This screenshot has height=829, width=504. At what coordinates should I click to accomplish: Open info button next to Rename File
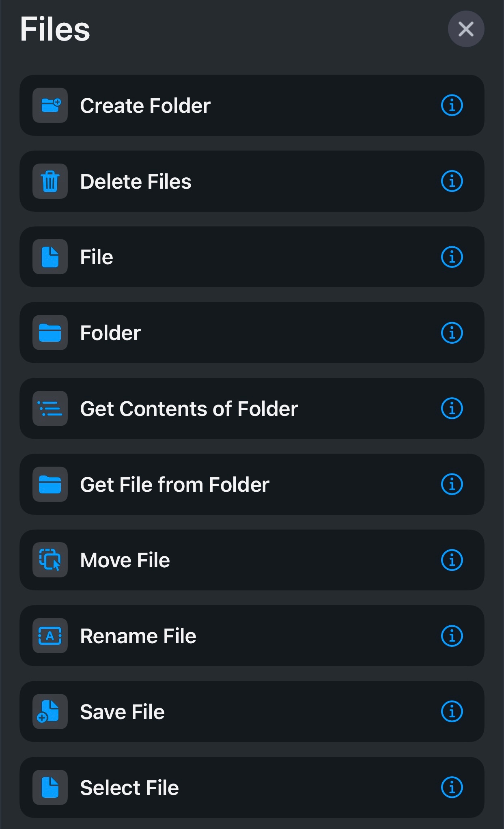[x=452, y=636]
